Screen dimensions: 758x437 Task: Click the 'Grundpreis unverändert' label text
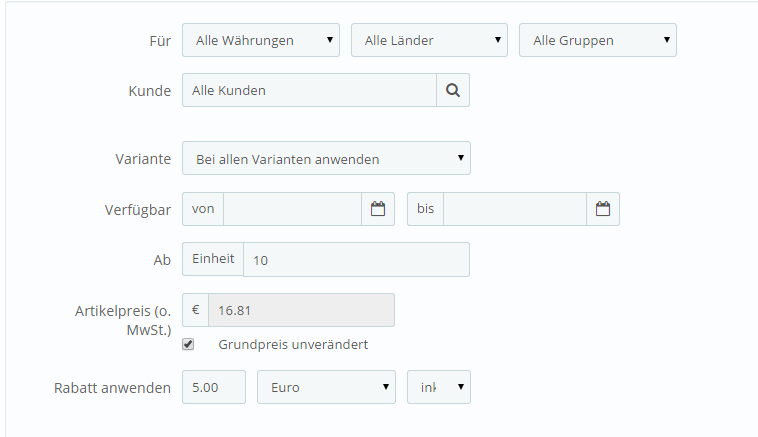tap(293, 344)
